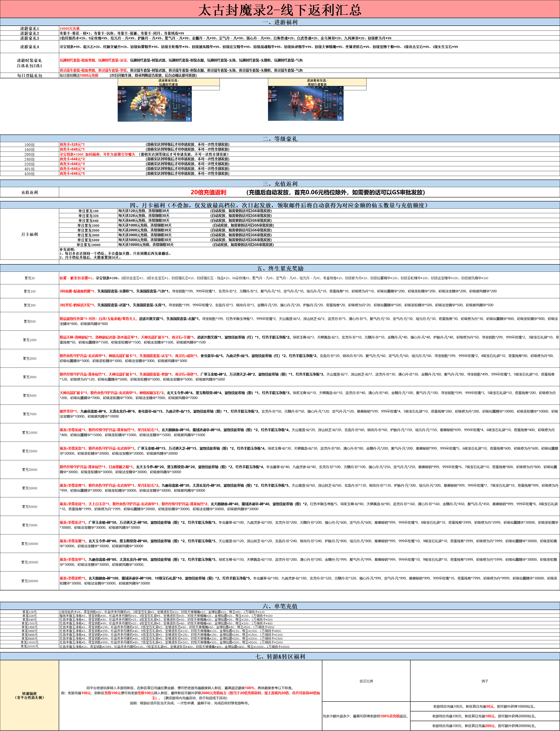Select the 450级 row label
This screenshot has height=731, width=560.
pyautogui.click(x=29, y=174)
